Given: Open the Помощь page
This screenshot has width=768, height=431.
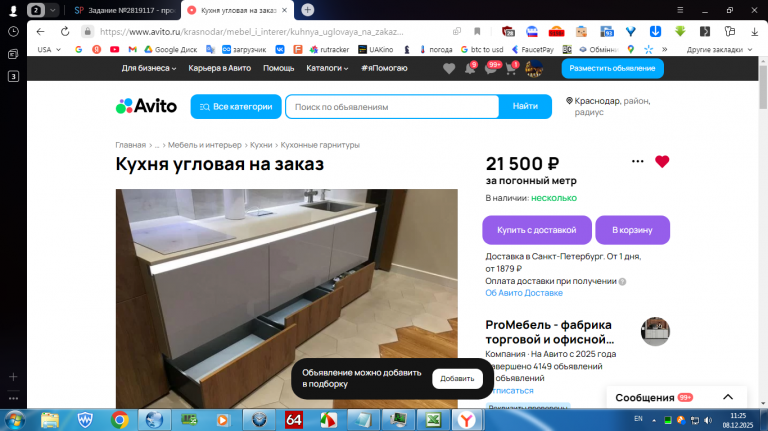Looking at the screenshot, I should [279, 68].
